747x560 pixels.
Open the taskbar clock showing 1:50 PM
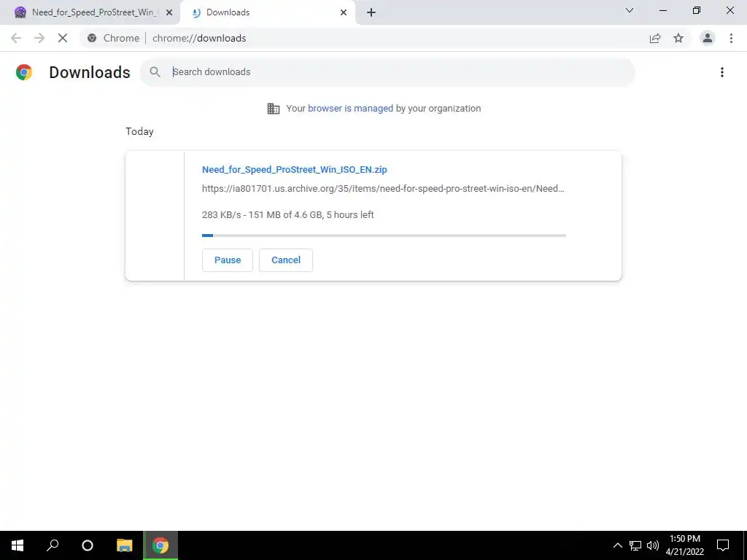[684, 545]
